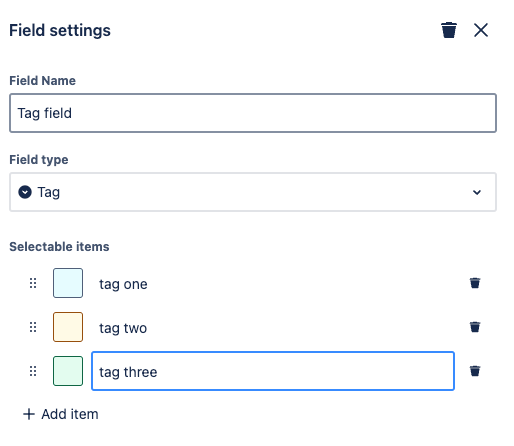Viewport: 514px width, 446px height.
Task: Delete the 'tag three' item
Action: tap(475, 371)
